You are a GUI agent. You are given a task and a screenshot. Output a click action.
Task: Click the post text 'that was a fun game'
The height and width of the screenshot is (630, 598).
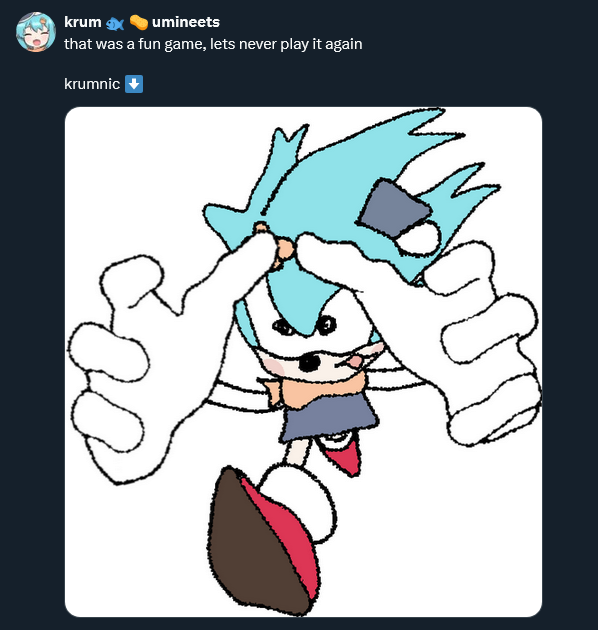point(134,44)
